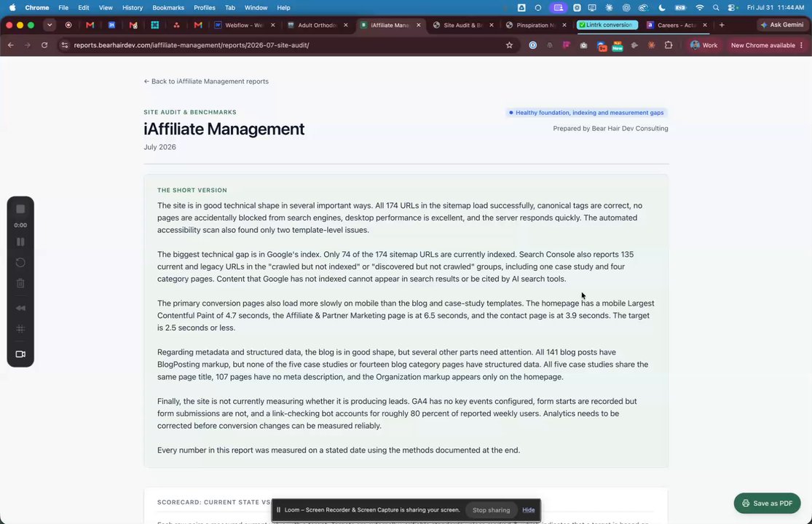This screenshot has height=524, width=812.
Task: Click the Save as PDF button
Action: click(x=767, y=504)
